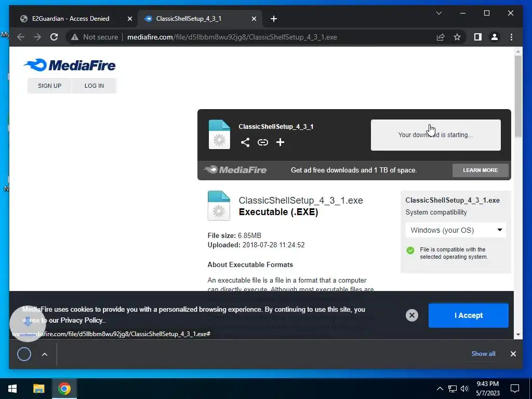
Task: Close the E2Guardian tab
Action: tap(129, 19)
